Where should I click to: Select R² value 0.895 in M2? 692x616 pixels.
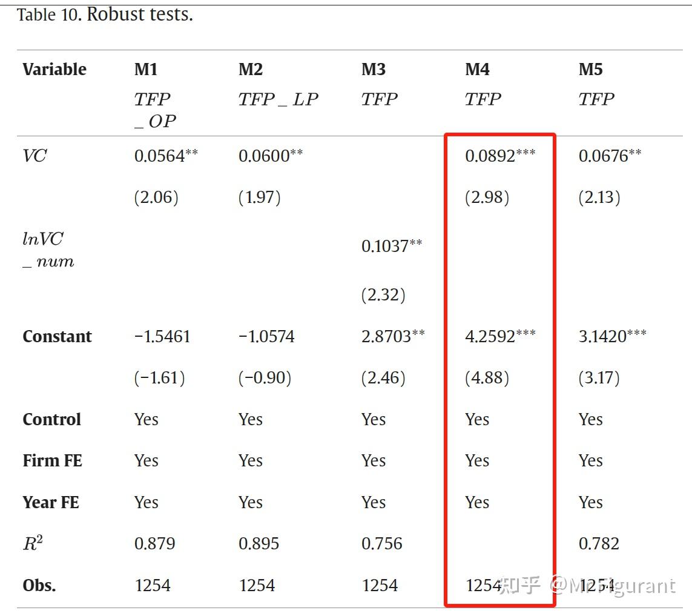(259, 543)
